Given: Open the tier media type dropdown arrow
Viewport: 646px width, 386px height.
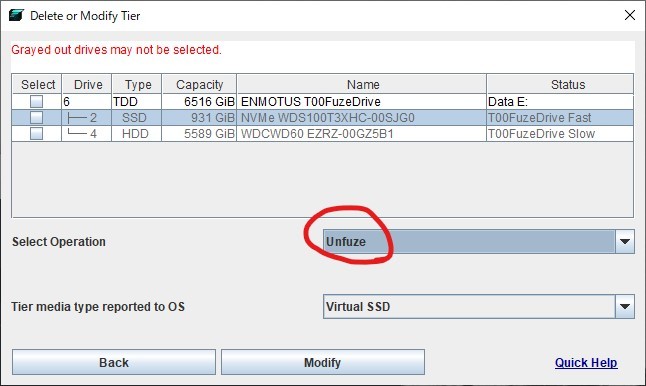Looking at the screenshot, I should pos(625,306).
